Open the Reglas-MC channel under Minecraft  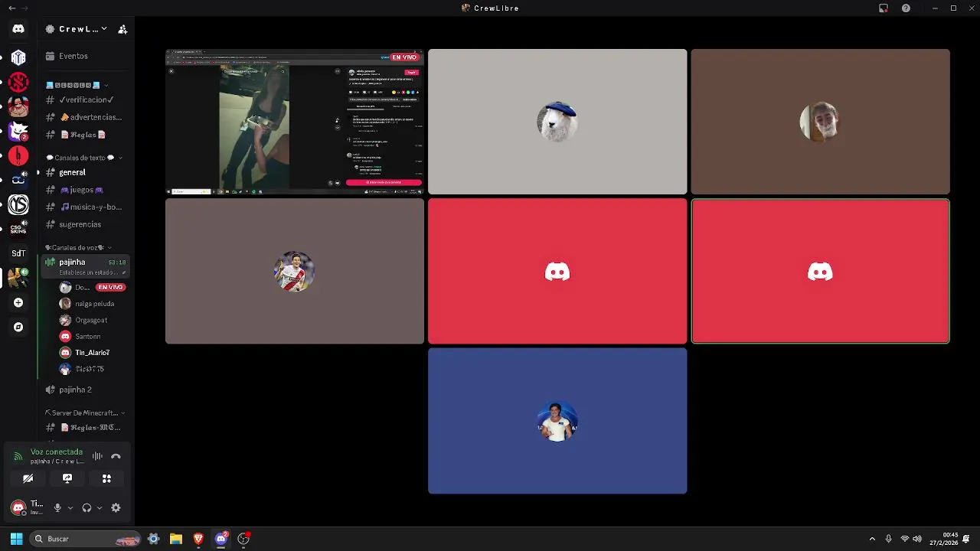pos(86,427)
